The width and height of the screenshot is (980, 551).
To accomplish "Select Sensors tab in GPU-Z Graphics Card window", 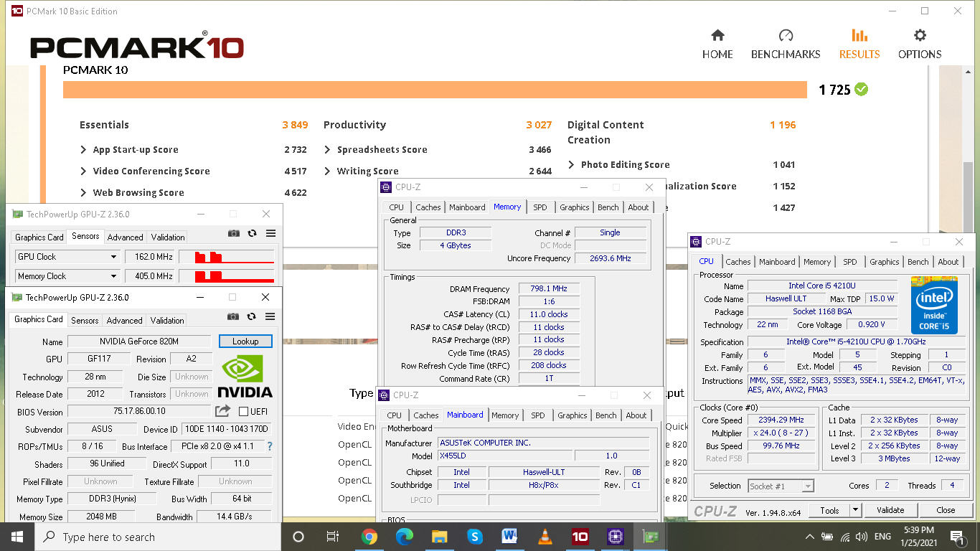I will coord(85,321).
